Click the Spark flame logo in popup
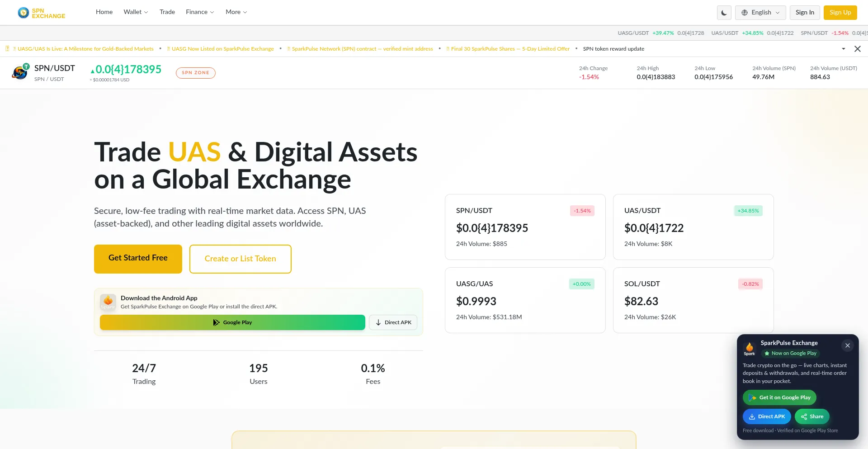The image size is (868, 449). [x=750, y=349]
